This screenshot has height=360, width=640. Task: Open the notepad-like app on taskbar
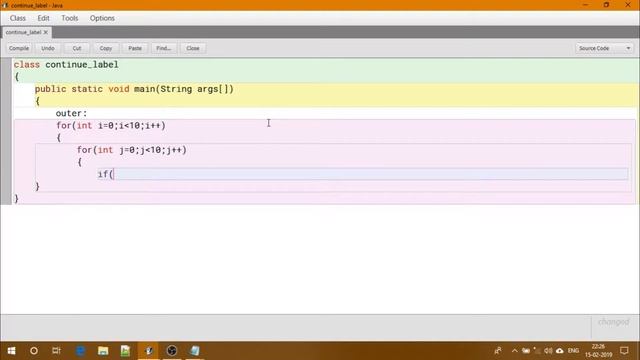(195, 351)
